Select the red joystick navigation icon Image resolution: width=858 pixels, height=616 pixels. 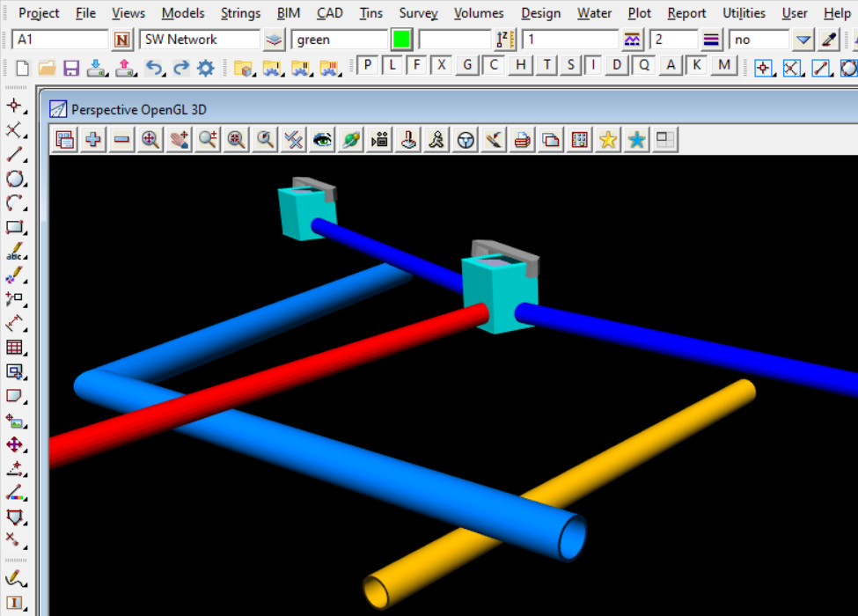[408, 140]
